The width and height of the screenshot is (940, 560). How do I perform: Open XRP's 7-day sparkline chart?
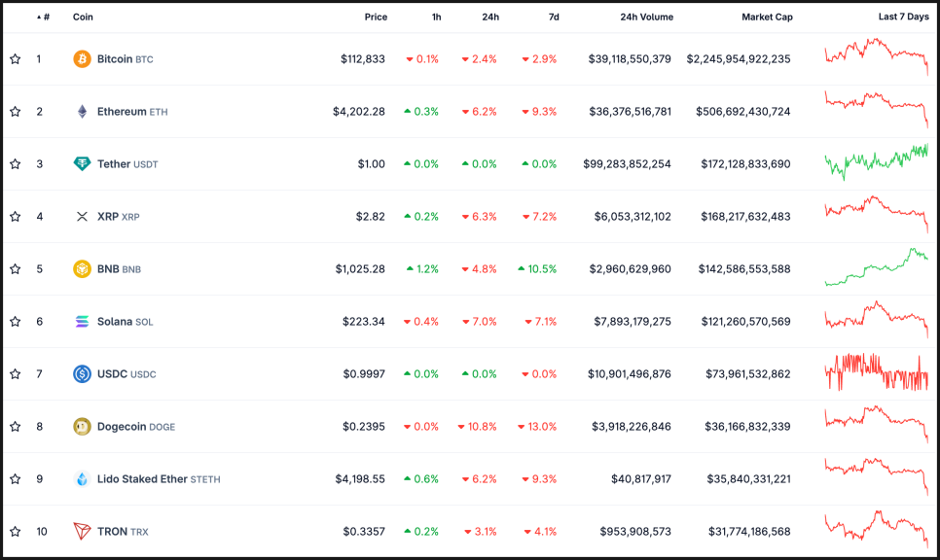tap(877, 215)
